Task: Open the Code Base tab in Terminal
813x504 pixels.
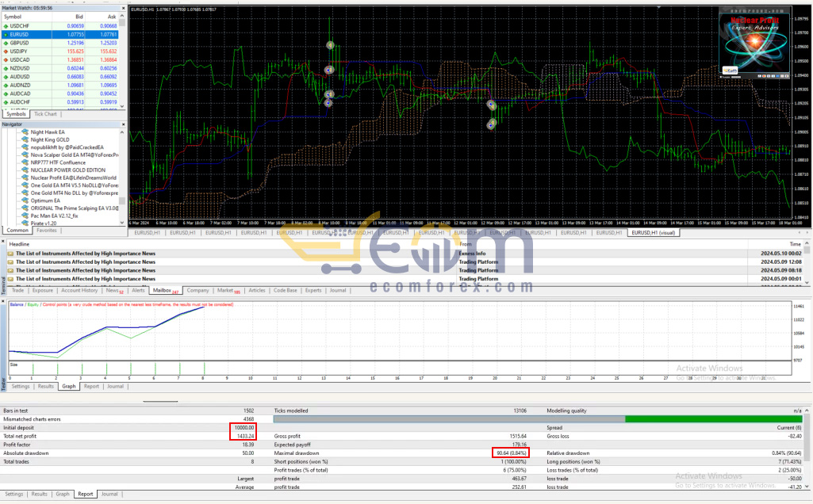Action: pos(286,291)
